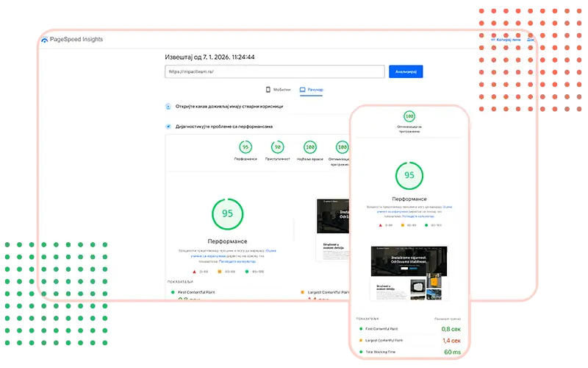Click the small 'Приступачност' category label
Screen dimensions: 588x368
278,159
